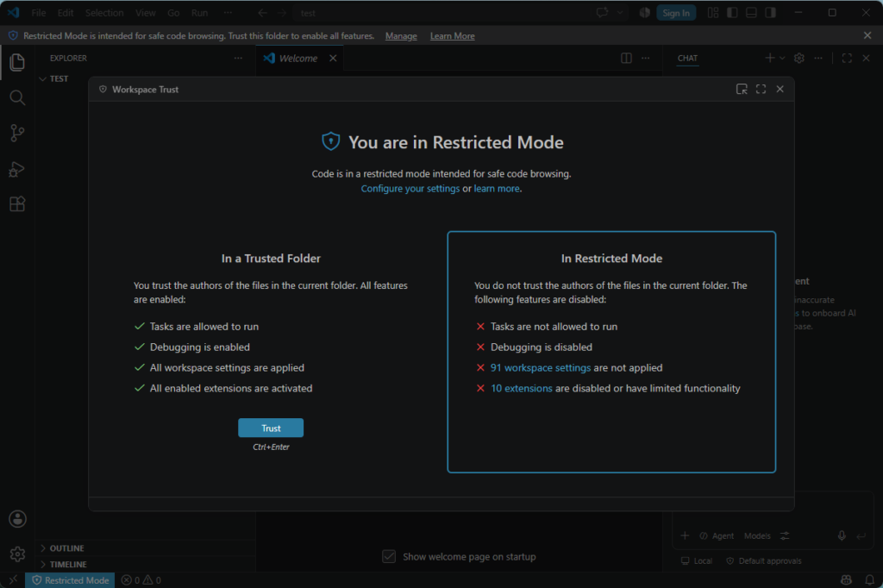Maximize the chat panel
The width and height of the screenshot is (883, 588).
point(847,58)
